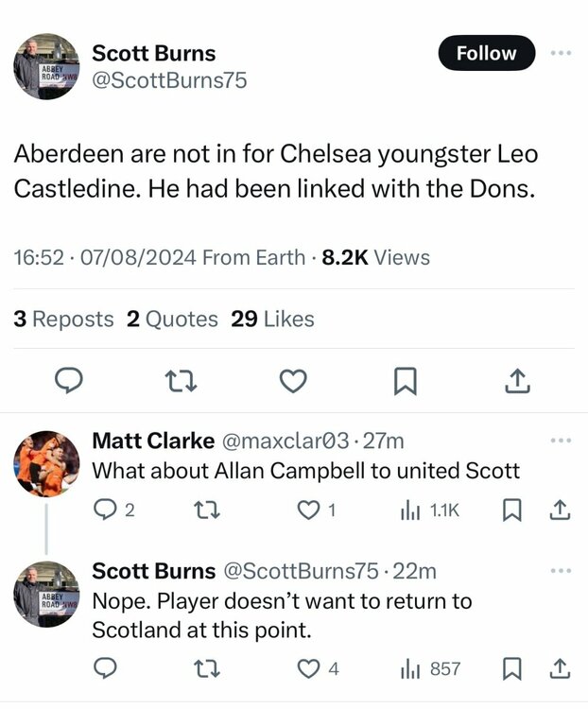Open more options on main tweet
This screenshot has height=709, width=588.
(561, 54)
